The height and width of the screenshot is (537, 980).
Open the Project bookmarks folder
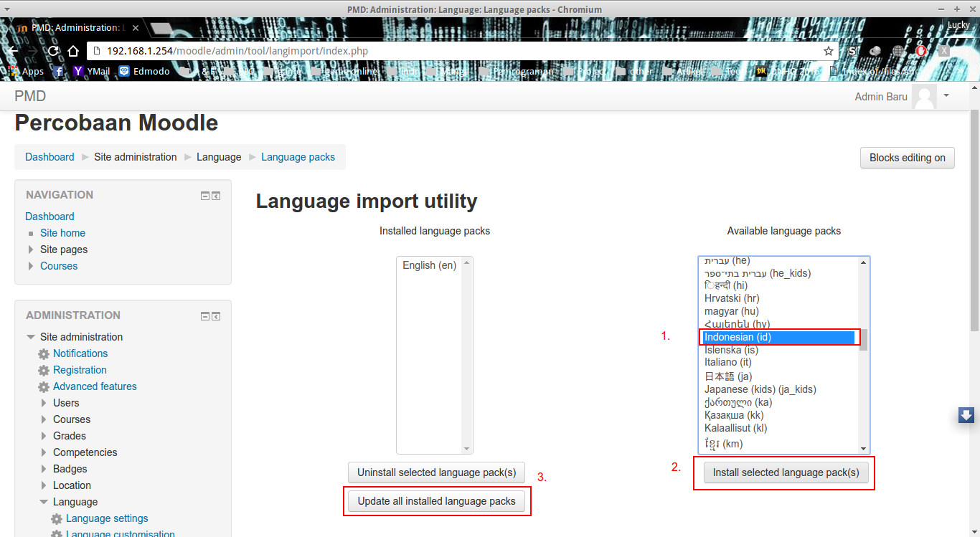pyautogui.click(x=585, y=71)
